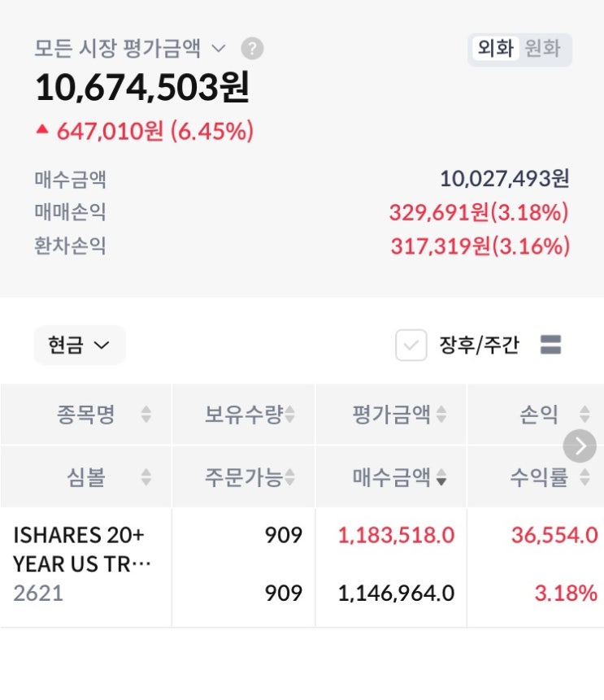Sort by 보유수량 using its sort arrows
The image size is (604, 700).
[x=289, y=415]
